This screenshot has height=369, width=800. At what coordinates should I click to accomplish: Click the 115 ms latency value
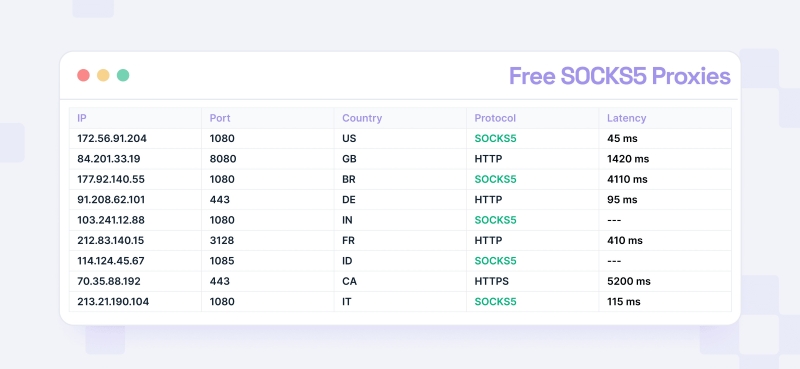(623, 302)
